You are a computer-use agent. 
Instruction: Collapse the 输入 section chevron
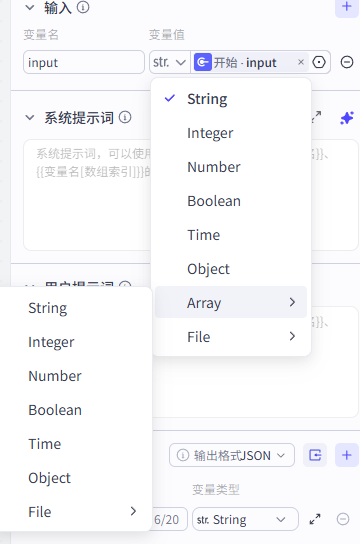(x=30, y=7)
